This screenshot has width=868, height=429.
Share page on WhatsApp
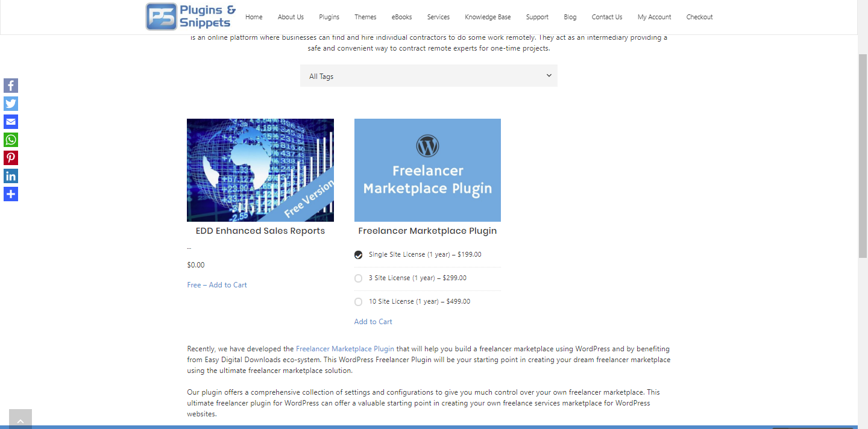click(11, 140)
